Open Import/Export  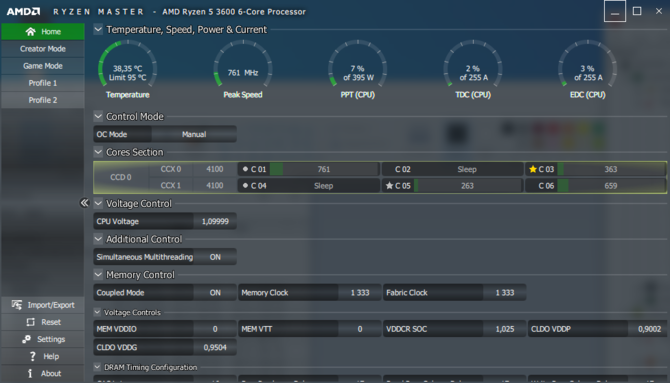pyautogui.click(x=43, y=305)
